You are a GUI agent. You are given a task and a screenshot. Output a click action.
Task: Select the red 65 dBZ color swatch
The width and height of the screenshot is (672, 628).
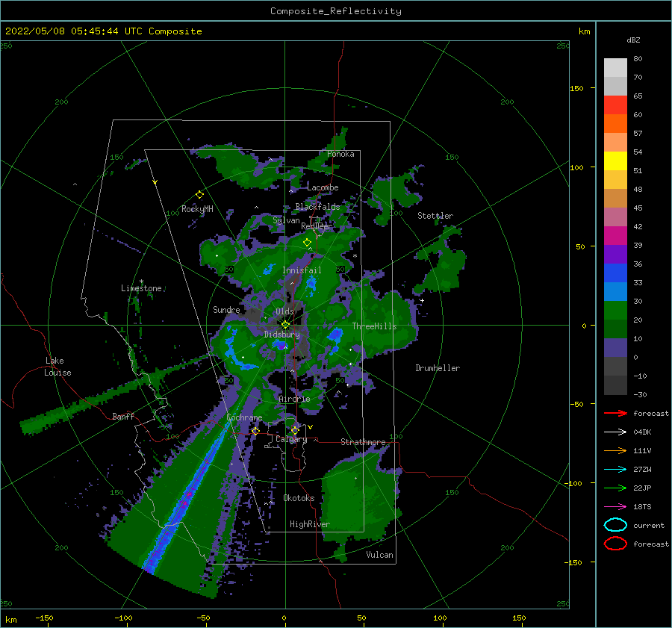(615, 105)
